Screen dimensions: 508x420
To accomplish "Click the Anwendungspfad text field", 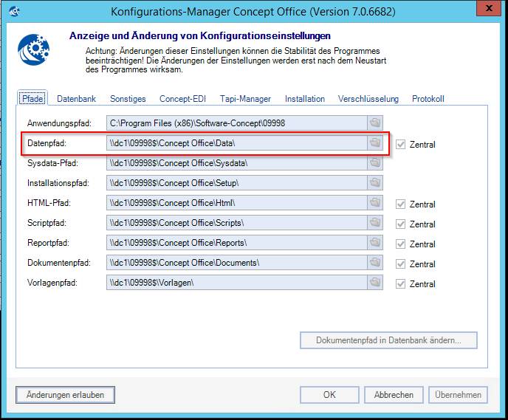I will tap(237, 123).
